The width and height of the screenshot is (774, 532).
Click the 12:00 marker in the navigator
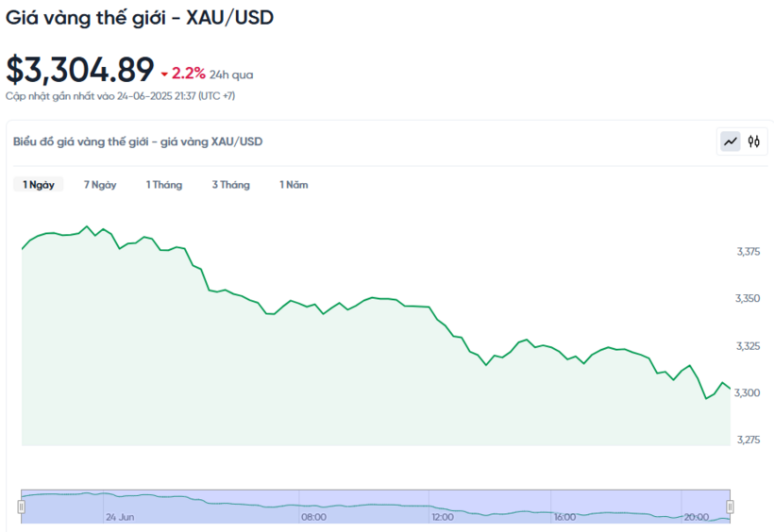(443, 517)
